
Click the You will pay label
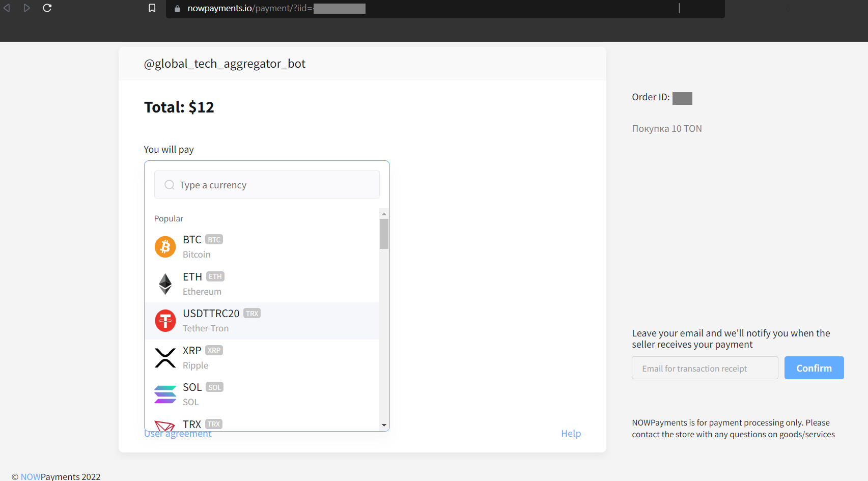tap(169, 150)
